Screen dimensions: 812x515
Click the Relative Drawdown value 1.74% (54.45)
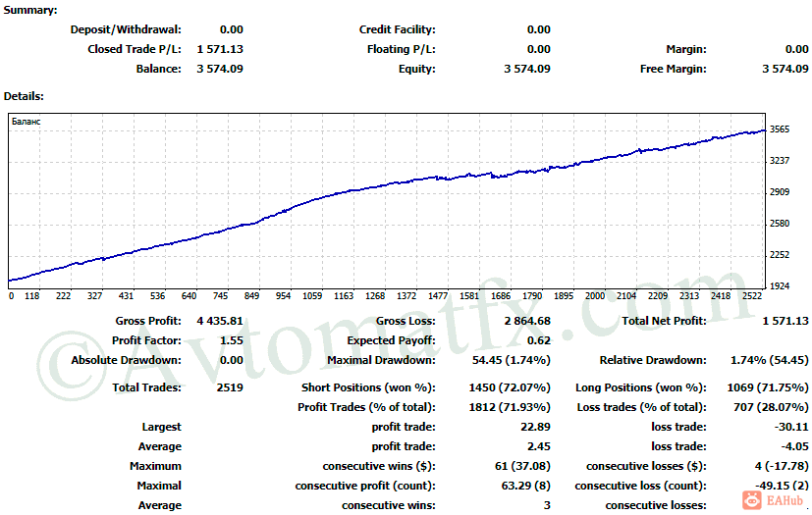tap(770, 360)
